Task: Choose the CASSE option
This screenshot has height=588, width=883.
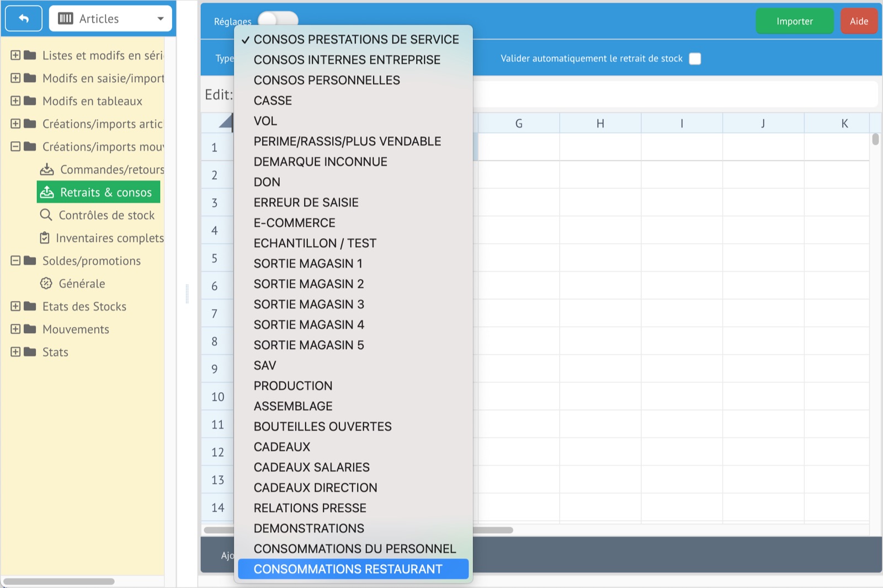Action: [x=273, y=100]
